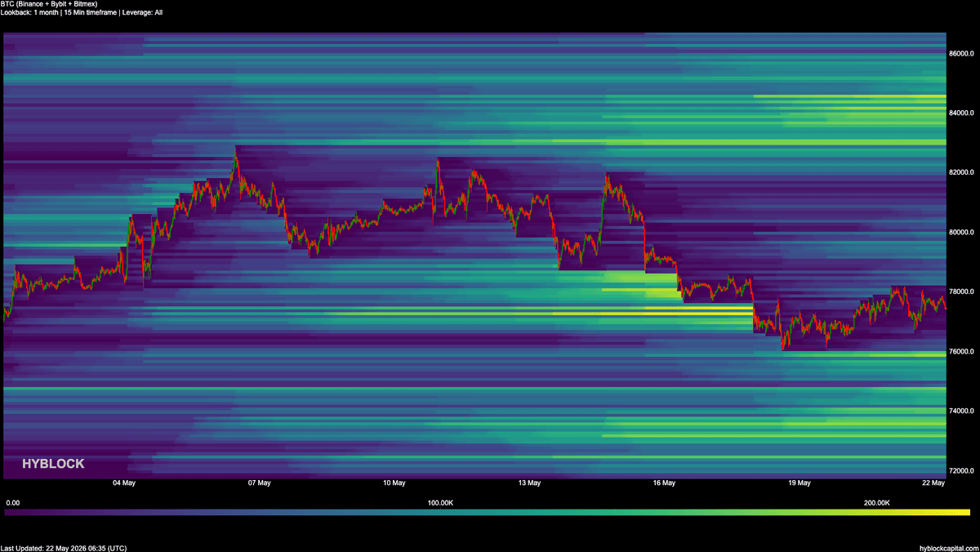Click the 04 May date label
This screenshot has height=552, width=980.
point(124,483)
